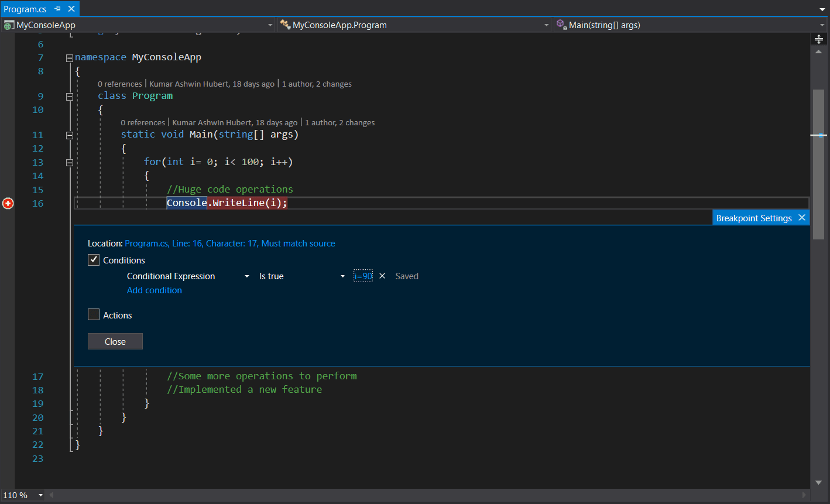Toggle the Conditions checkbox
Screen dimensions: 830x504
tap(94, 260)
